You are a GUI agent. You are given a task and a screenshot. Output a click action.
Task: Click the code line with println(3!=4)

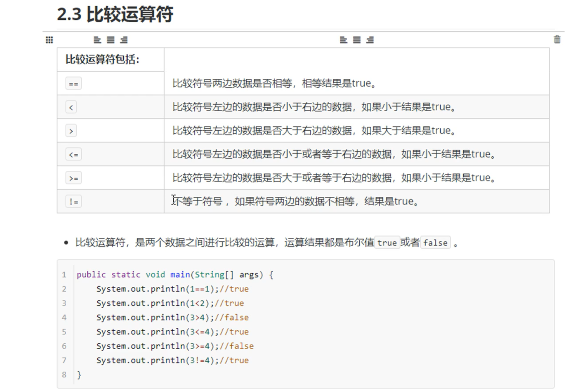(172, 360)
